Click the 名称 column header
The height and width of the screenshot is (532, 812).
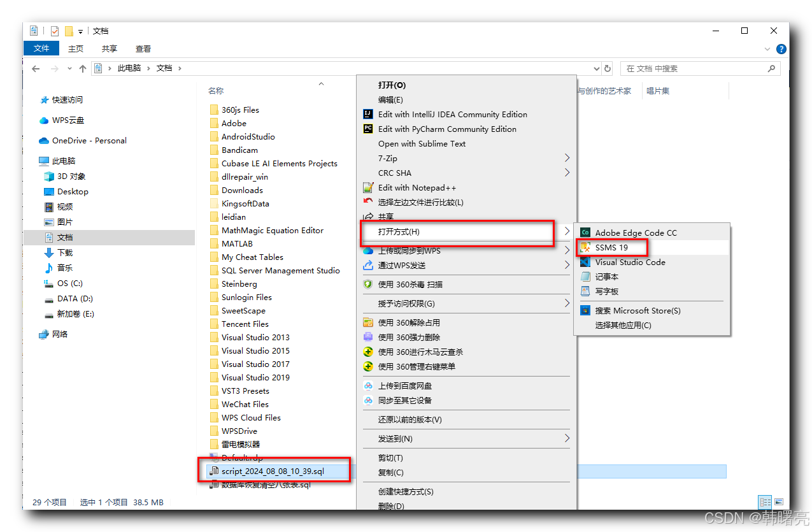pos(216,91)
